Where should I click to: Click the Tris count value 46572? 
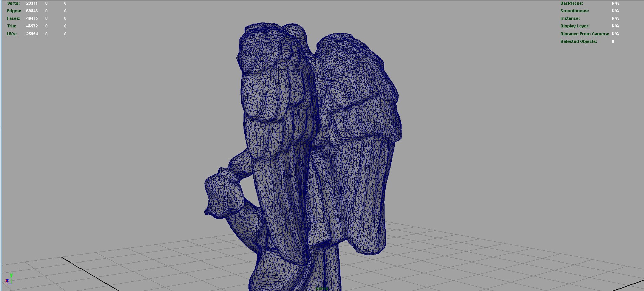pos(32,26)
